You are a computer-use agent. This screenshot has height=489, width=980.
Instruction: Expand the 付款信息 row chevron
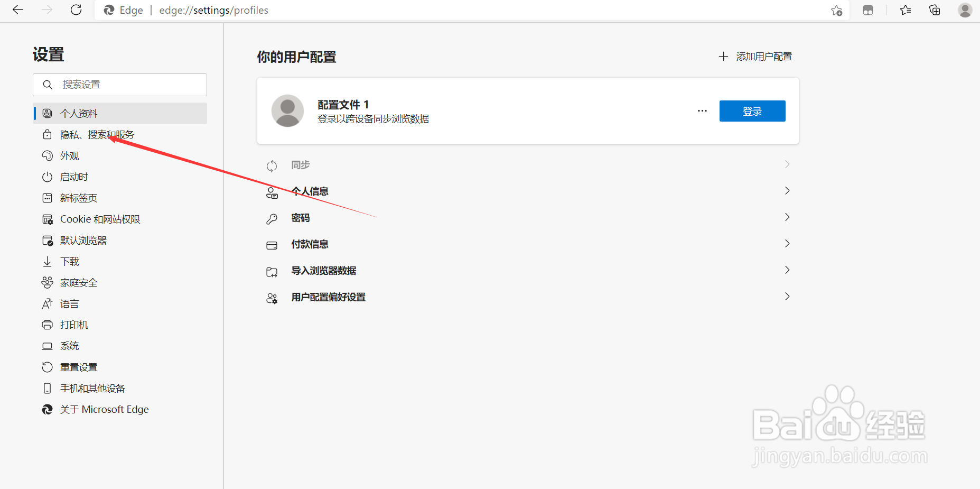787,244
